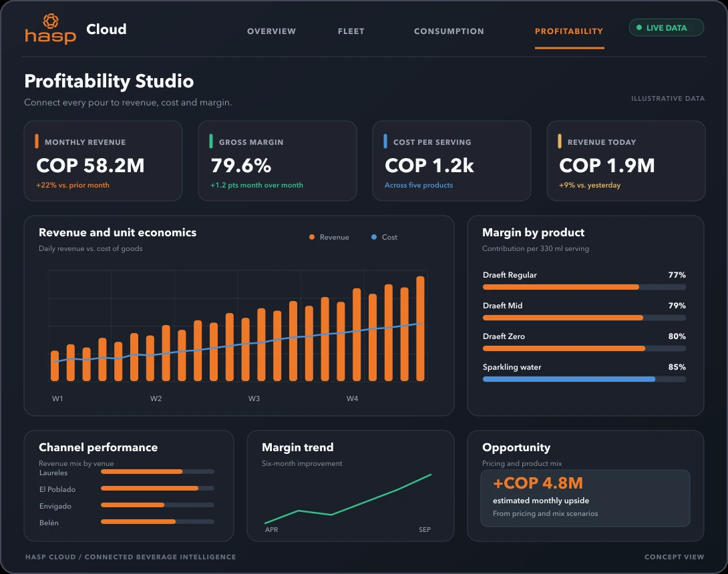The image size is (728, 574).
Task: Click the "79.6%" gross margin value
Action: tap(241, 166)
